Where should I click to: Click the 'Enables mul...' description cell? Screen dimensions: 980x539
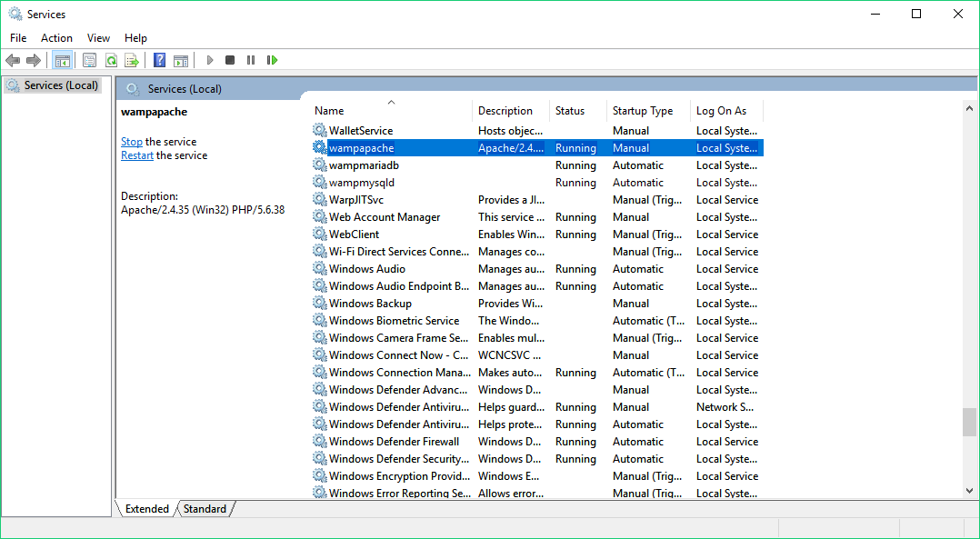point(511,338)
